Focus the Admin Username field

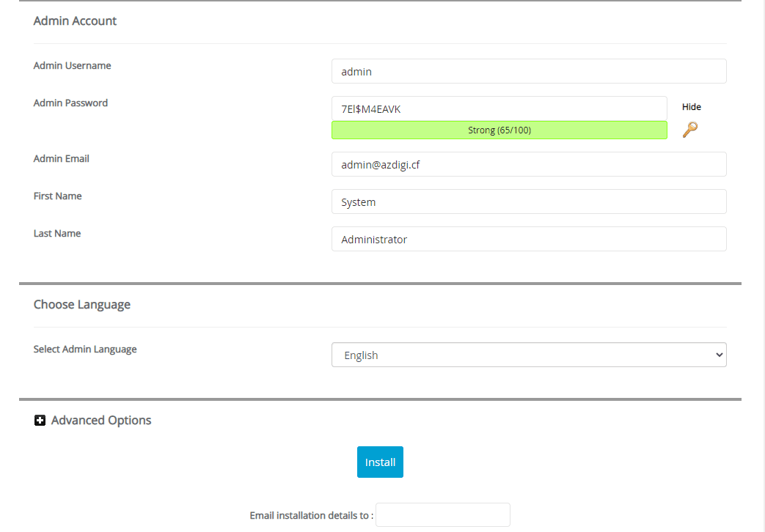(x=528, y=72)
